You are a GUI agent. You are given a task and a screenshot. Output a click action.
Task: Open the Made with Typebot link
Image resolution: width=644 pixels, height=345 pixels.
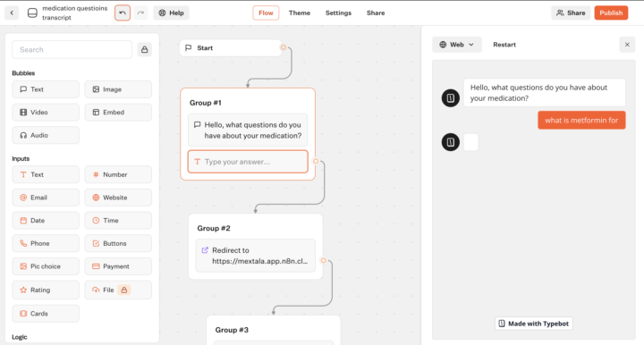(x=533, y=324)
